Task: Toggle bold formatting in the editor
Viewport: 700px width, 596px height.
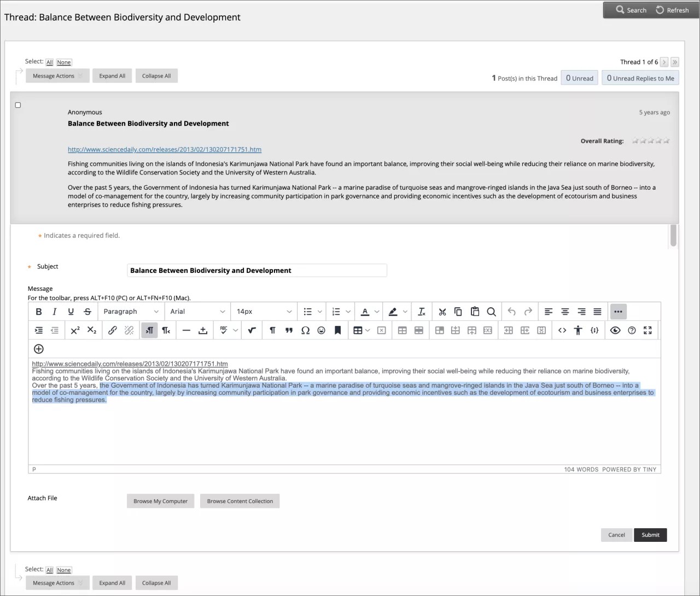Action: point(38,312)
